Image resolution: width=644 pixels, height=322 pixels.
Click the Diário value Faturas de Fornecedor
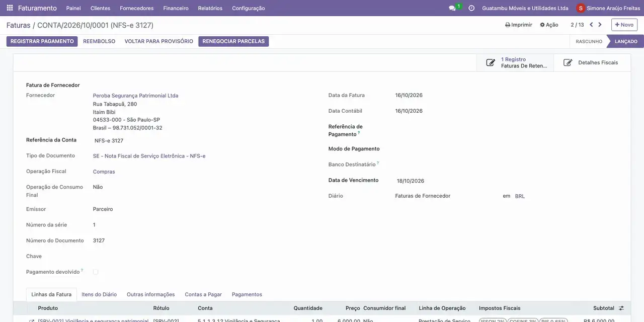pos(423,196)
